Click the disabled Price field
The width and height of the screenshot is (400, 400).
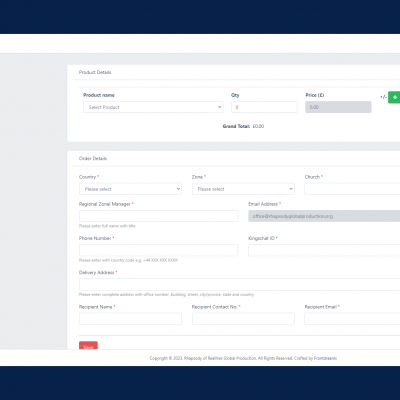[338, 107]
